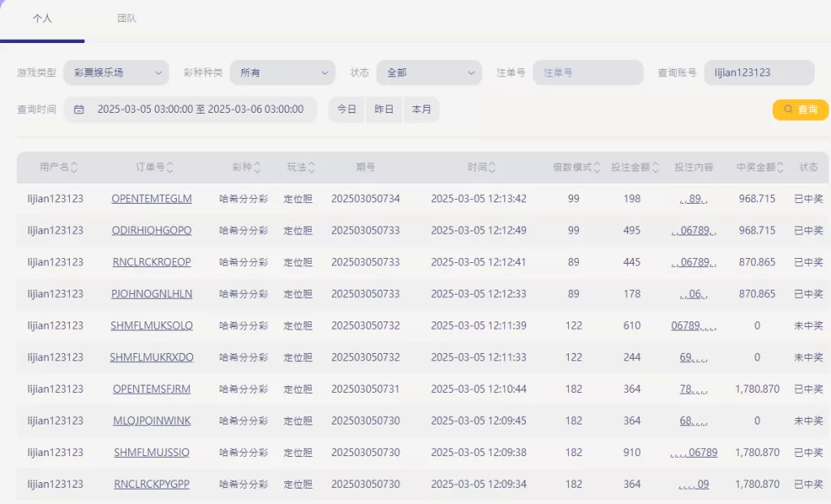The image size is (831, 504).
Task: Open order link PJOHNOGNLHLN
Action: click(152, 294)
